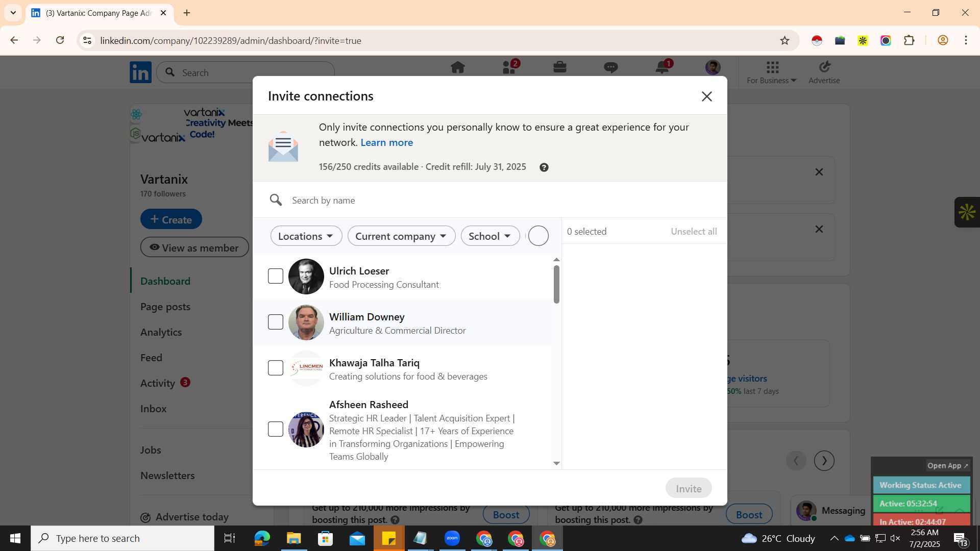980x551 pixels.
Task: Open the Messaging chat bubble icon
Action: [611, 67]
